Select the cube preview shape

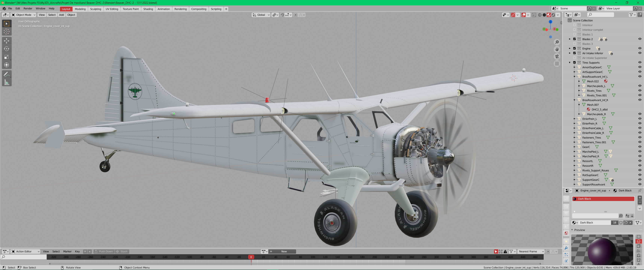point(639,246)
